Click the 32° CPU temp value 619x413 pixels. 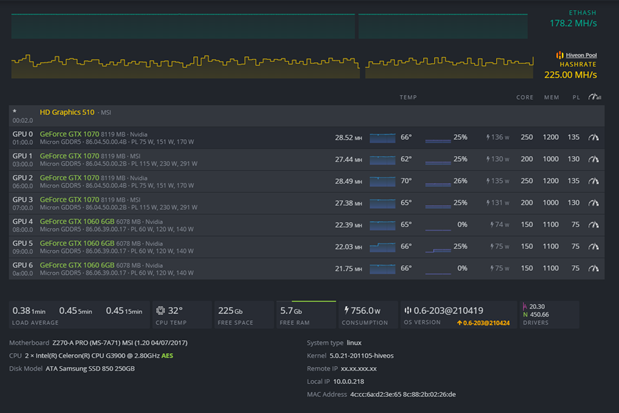click(175, 311)
